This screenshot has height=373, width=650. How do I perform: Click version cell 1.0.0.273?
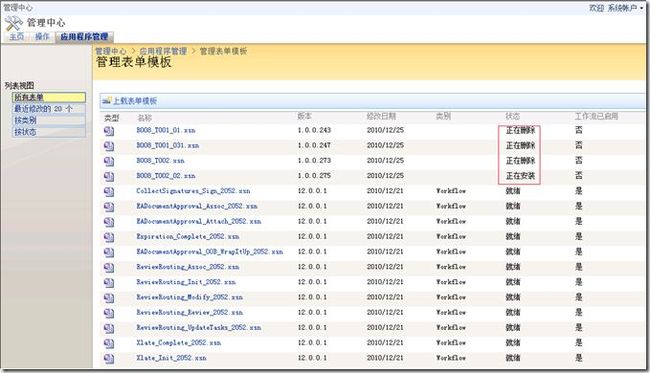[314, 160]
